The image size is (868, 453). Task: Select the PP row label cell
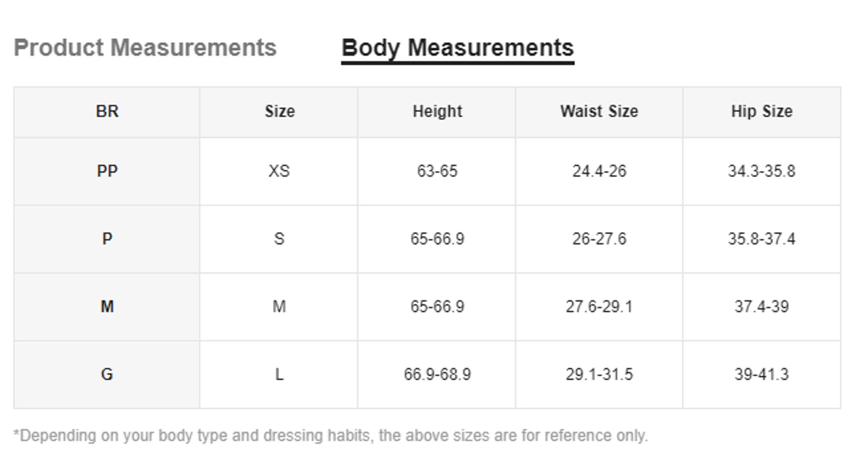click(107, 171)
